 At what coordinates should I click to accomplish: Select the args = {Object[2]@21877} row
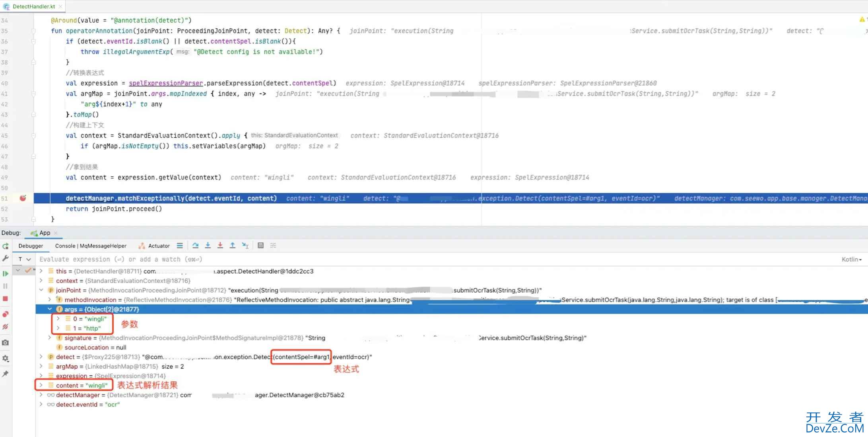click(x=452, y=309)
